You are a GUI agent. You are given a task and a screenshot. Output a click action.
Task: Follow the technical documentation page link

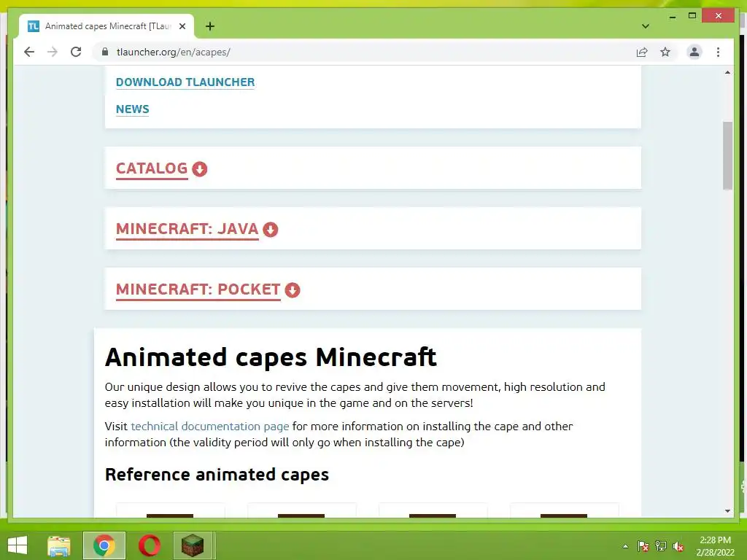click(210, 426)
